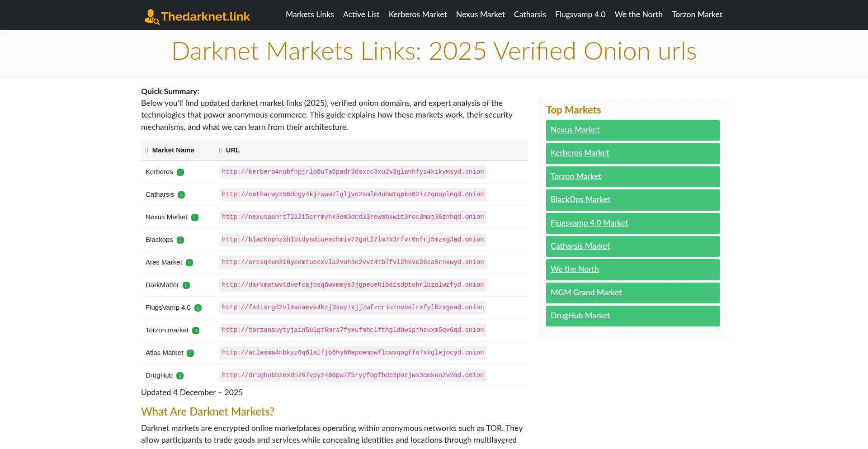Click the copy icon next to DarkMatter
868x449 pixels.
(x=186, y=285)
